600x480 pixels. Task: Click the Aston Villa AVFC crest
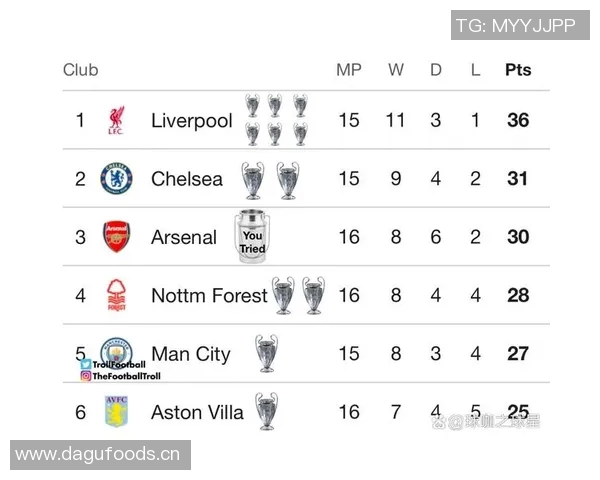pyautogui.click(x=116, y=411)
